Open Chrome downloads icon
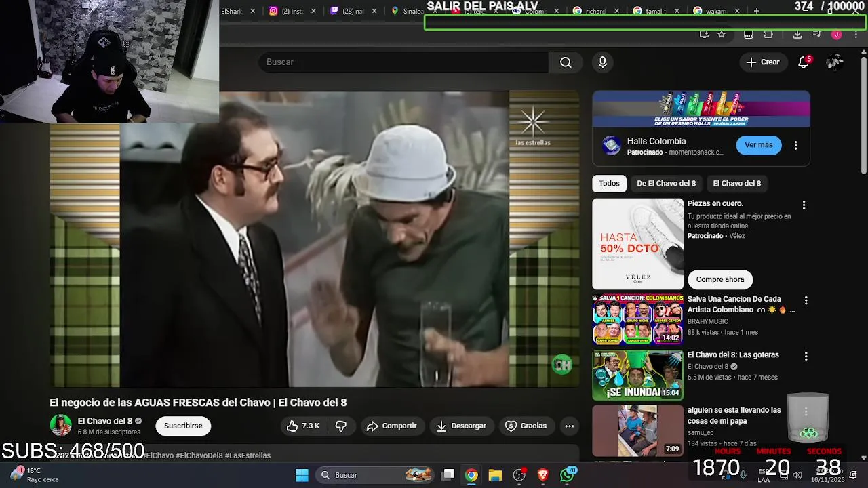 point(797,34)
